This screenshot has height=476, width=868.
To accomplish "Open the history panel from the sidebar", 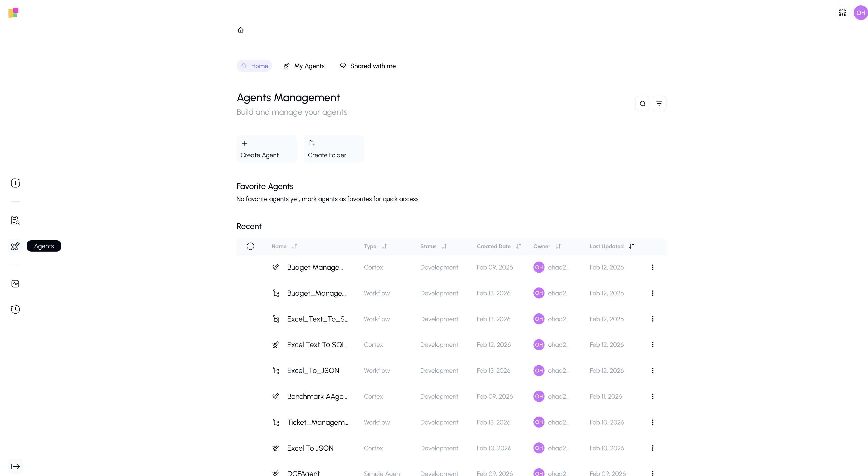I will (15, 309).
